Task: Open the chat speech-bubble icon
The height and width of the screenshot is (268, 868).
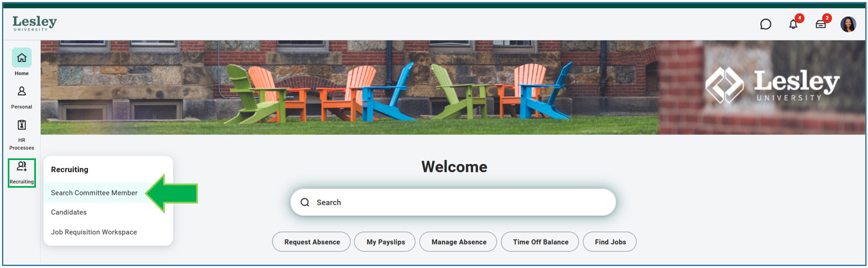Action: click(x=765, y=24)
